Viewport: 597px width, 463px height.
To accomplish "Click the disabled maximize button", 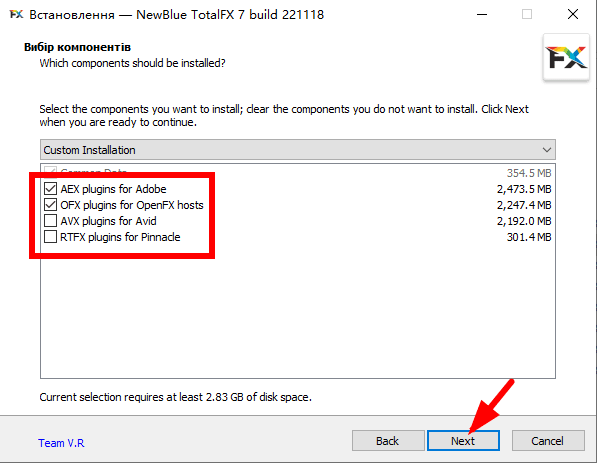I will coord(527,14).
